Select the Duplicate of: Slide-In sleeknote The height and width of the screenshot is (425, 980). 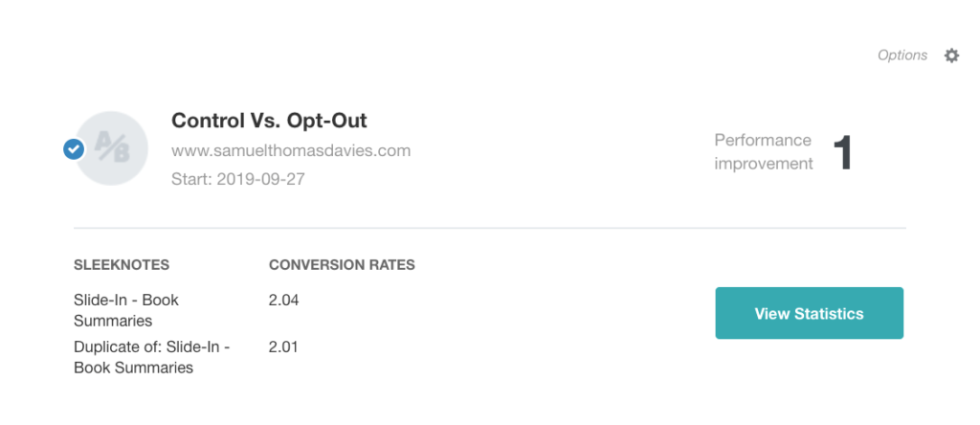pos(151,357)
